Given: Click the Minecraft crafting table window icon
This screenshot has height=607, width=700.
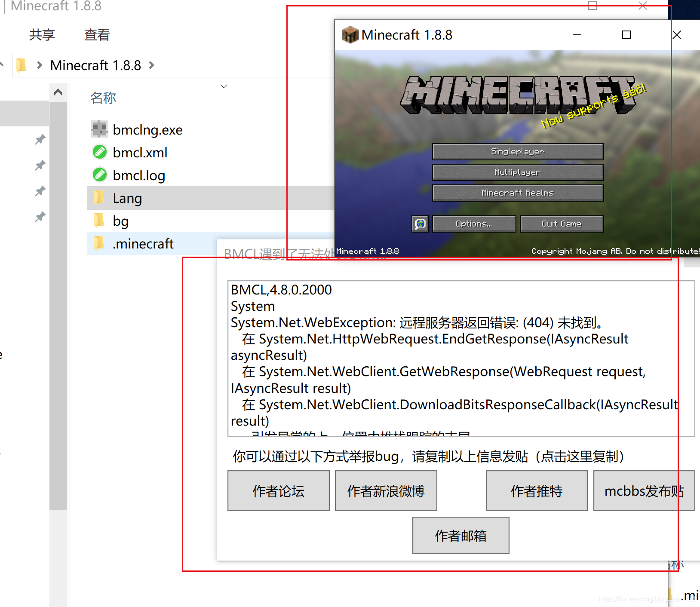Looking at the screenshot, I should tap(350, 35).
